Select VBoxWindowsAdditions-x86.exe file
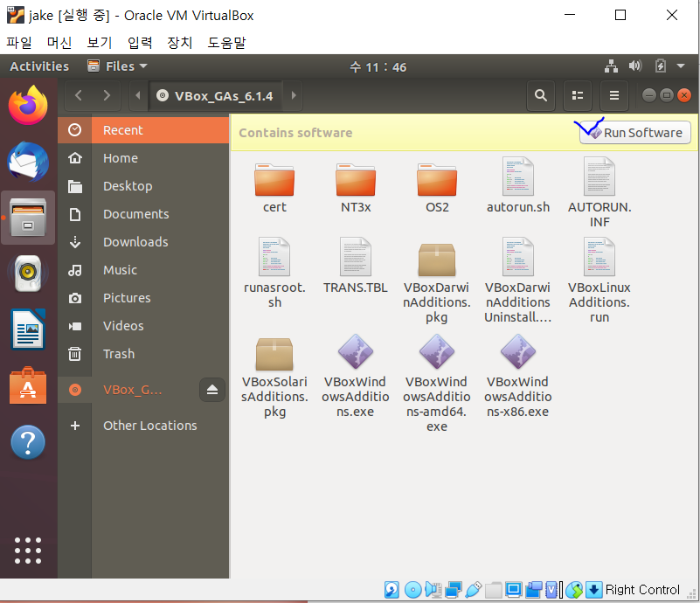The image size is (700, 603). 518,376
